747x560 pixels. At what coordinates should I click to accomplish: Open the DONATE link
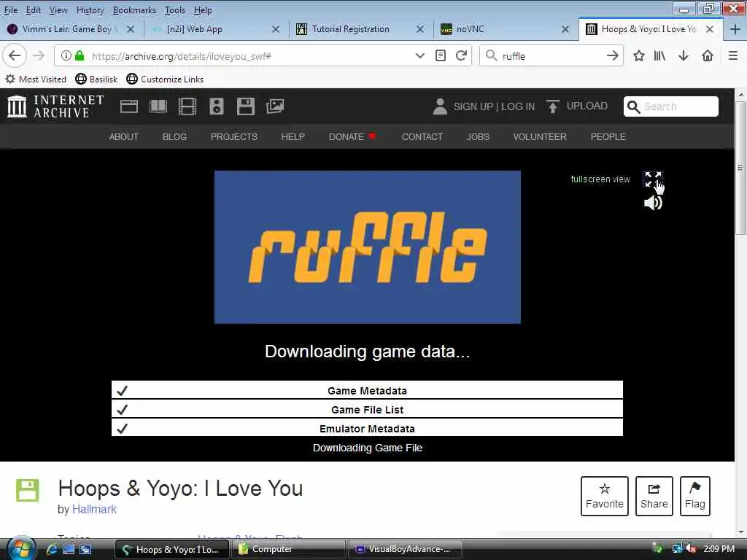pos(352,136)
